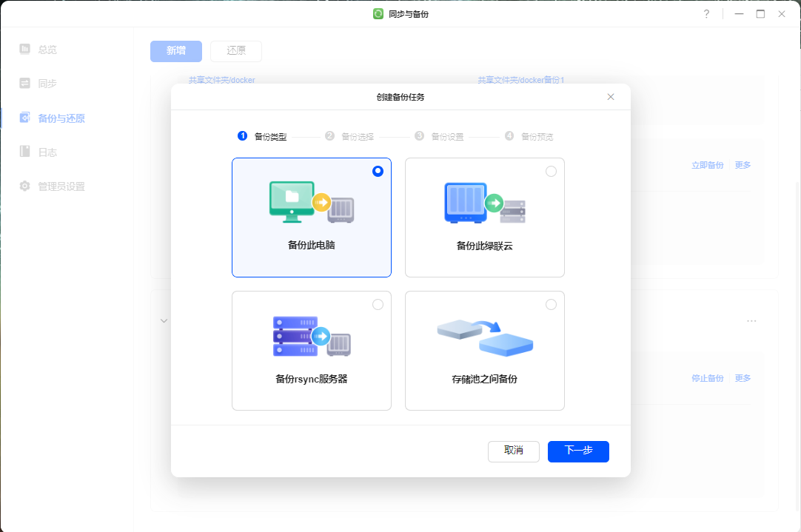Click the Log sidebar icon
This screenshot has width=801, height=532.
pos(25,152)
